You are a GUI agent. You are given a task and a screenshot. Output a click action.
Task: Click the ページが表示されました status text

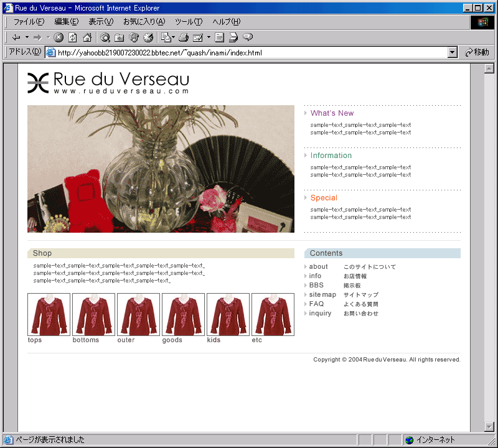50,440
